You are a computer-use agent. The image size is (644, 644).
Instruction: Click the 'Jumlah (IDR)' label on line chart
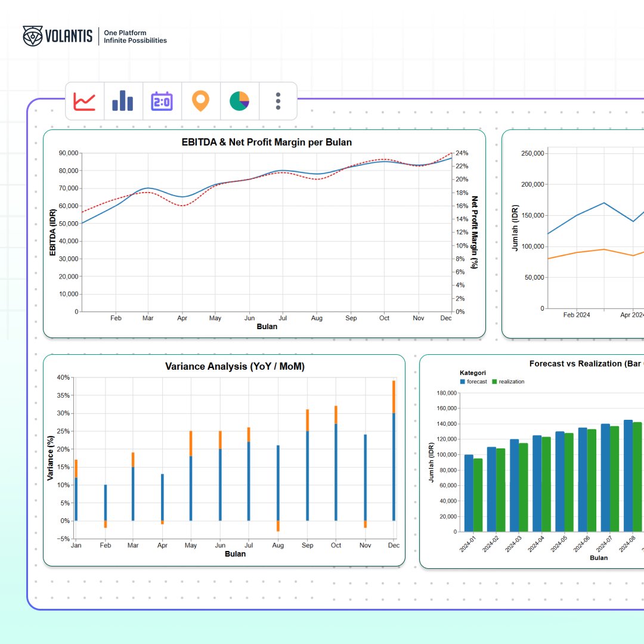[x=515, y=228]
